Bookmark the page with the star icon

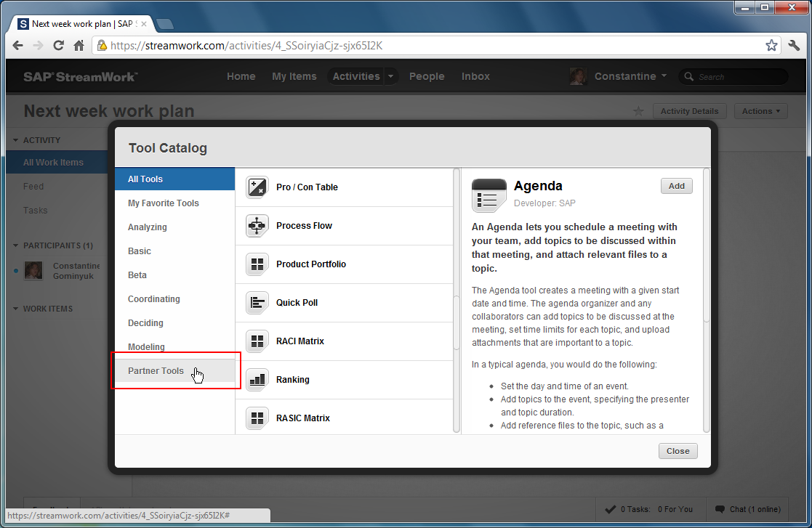(771, 46)
